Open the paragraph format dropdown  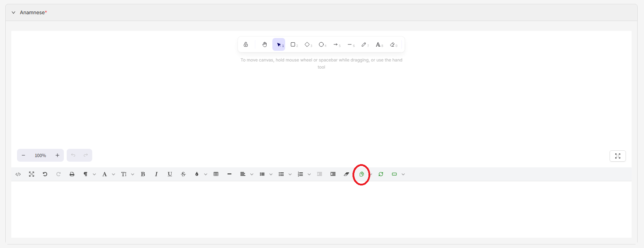tap(86, 174)
